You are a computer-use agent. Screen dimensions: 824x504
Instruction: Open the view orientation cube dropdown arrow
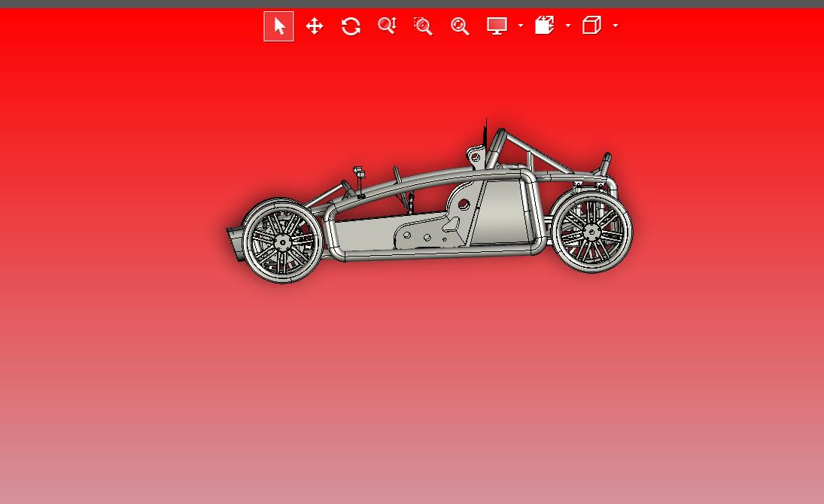tap(616, 26)
